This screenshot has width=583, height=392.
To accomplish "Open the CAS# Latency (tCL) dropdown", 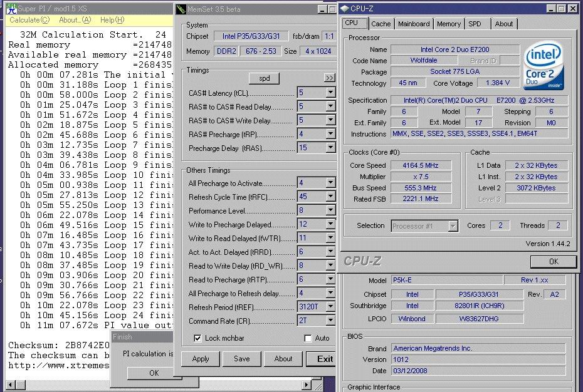I will tap(330, 92).
